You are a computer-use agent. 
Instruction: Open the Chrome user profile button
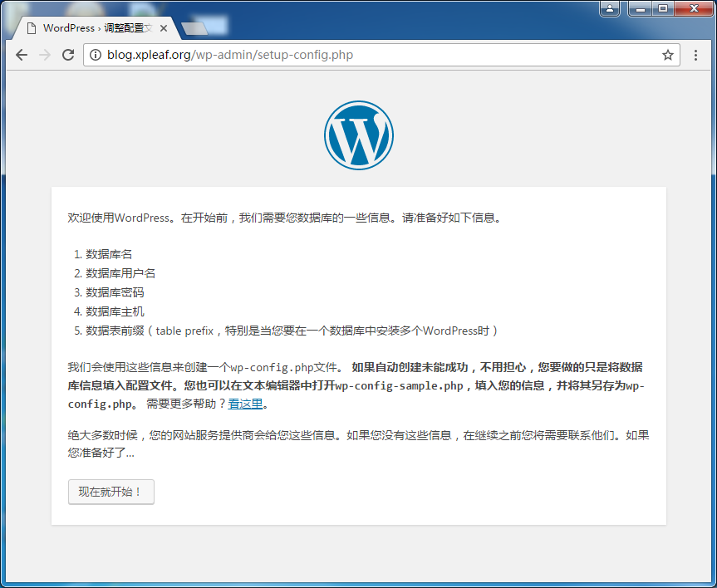click(x=610, y=8)
